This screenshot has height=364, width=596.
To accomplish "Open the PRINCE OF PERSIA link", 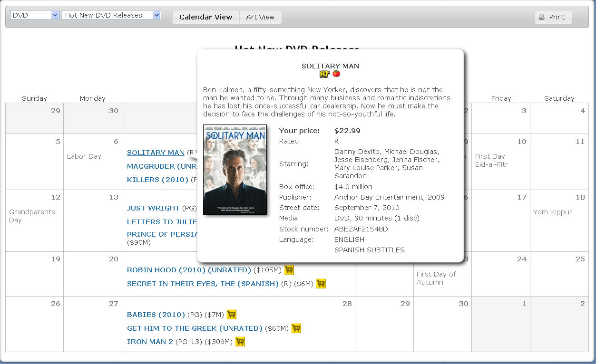I will (x=162, y=234).
